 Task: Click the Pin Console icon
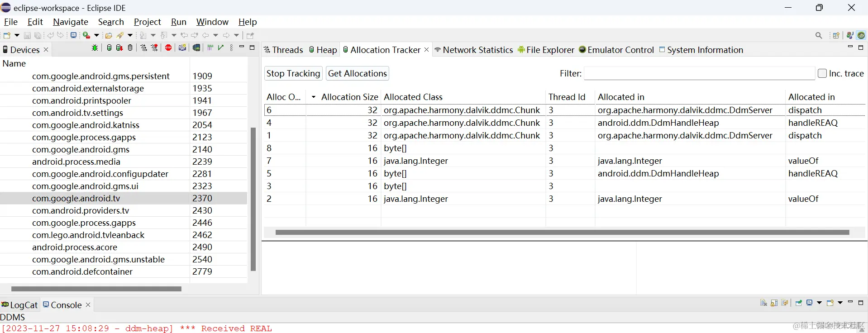tap(799, 303)
